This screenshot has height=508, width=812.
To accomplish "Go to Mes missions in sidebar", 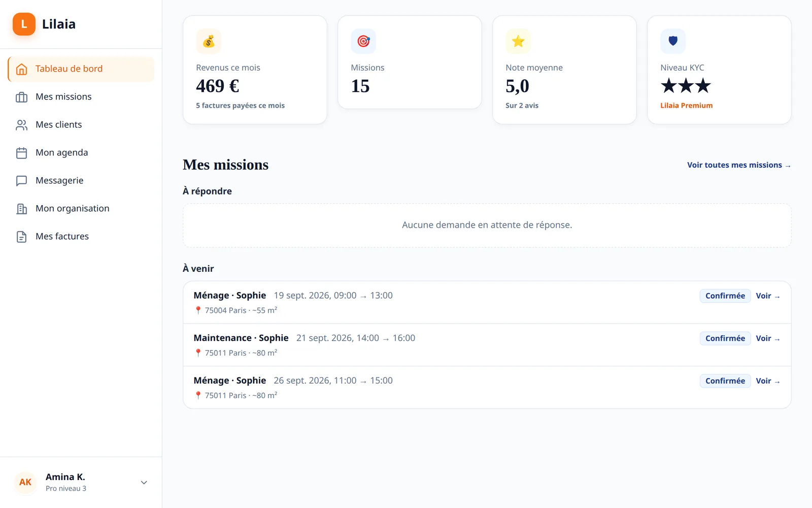I will click(x=81, y=97).
